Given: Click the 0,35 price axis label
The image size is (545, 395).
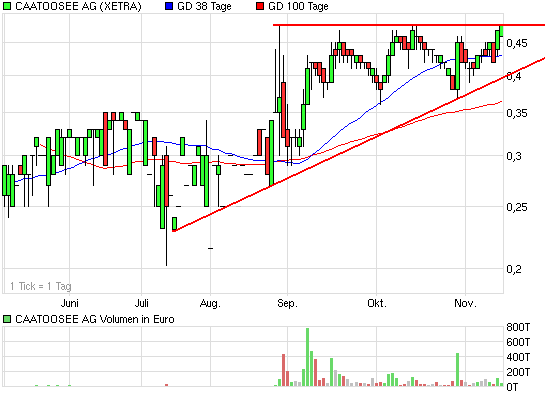Looking at the screenshot, I should pos(517,113).
